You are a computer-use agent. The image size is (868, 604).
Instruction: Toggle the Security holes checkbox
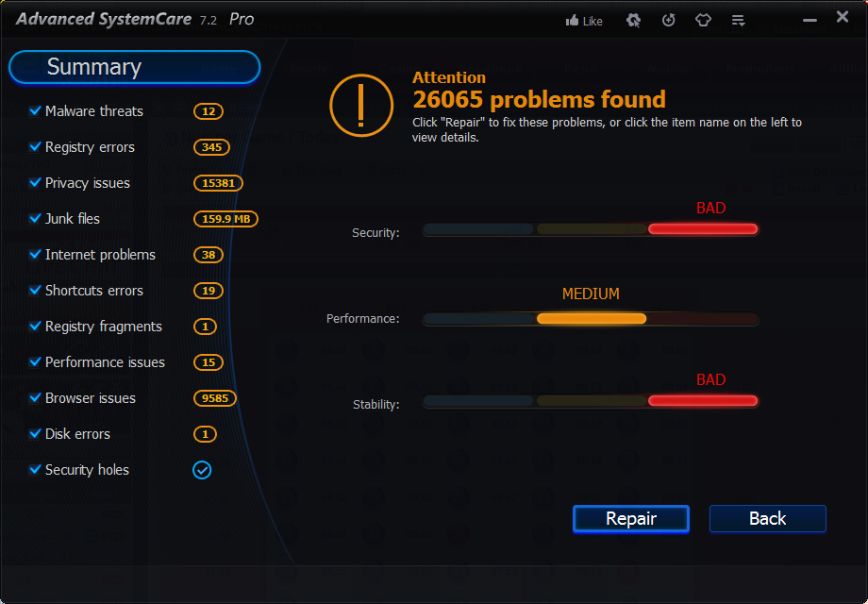[x=35, y=469]
